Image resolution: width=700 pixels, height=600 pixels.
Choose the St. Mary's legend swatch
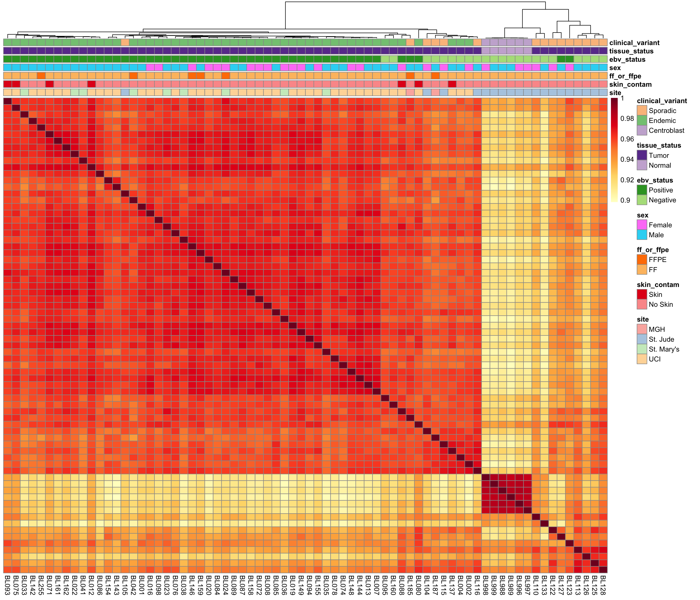point(642,349)
